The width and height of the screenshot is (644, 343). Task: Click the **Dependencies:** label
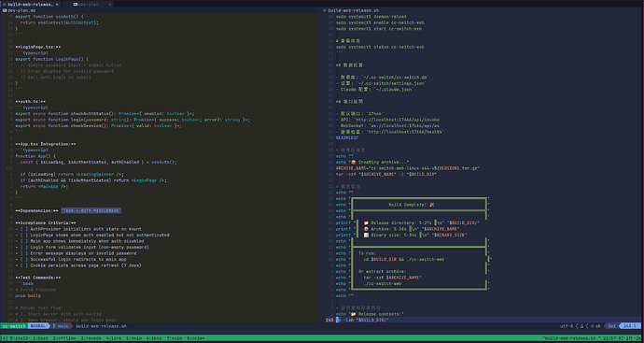(36, 211)
